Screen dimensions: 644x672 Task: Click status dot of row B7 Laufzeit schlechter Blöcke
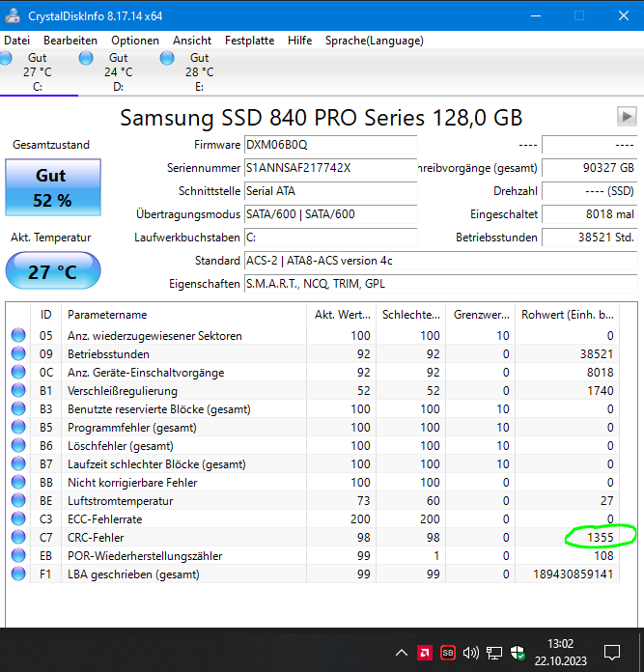pos(18,464)
